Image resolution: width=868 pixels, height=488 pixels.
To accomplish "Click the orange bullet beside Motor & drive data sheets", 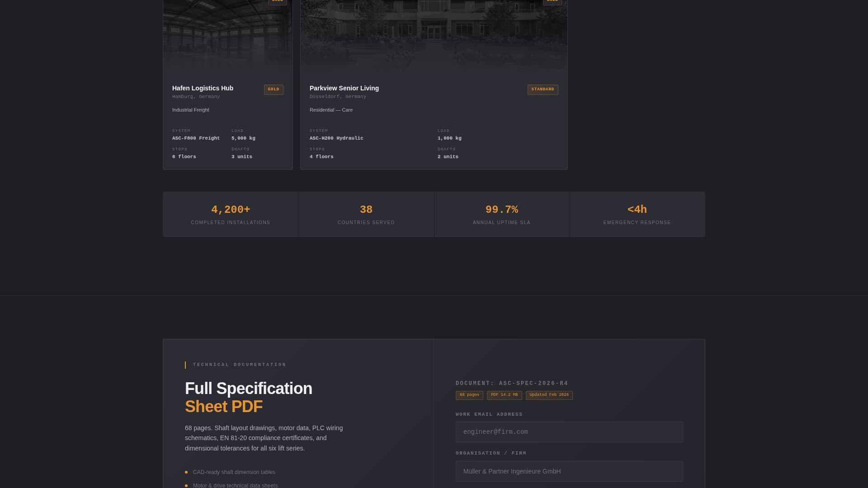I will click(x=186, y=485).
